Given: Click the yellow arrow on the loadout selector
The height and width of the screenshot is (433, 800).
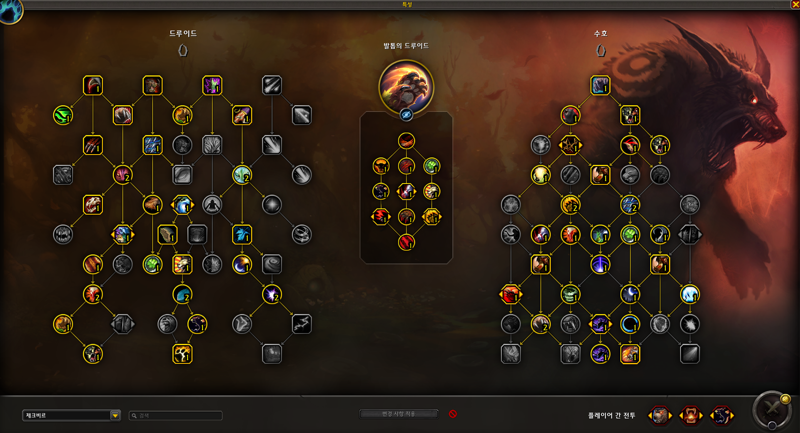Looking at the screenshot, I should (115, 416).
